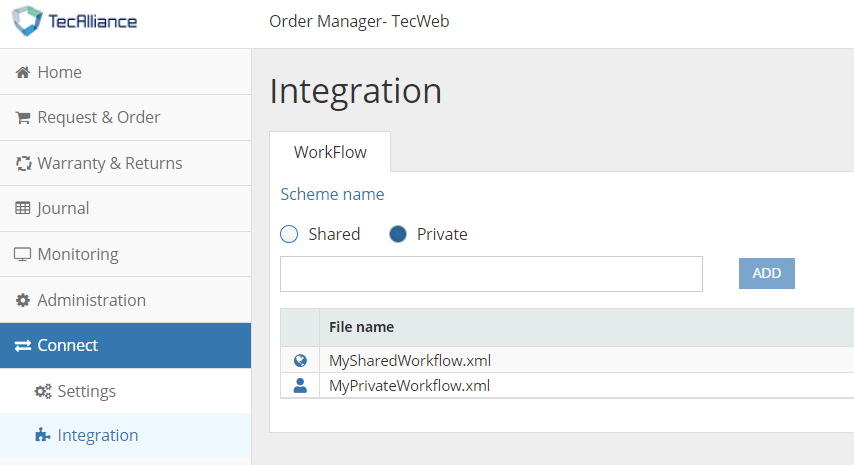Open MyPrivateWorkflow.xml file entry

tap(410, 386)
